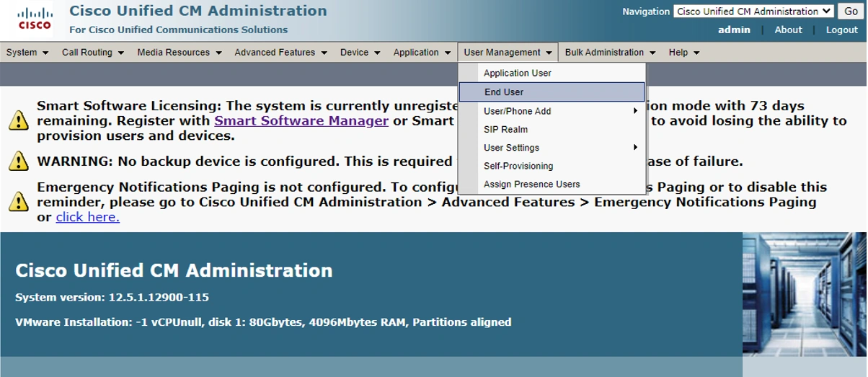The image size is (868, 377).
Task: Click the Logout link
Action: point(842,30)
